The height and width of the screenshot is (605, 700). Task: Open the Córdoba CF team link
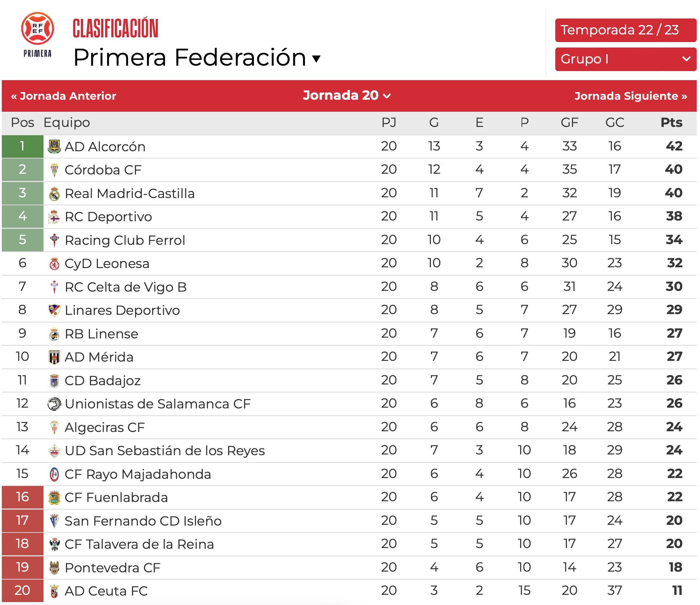pyautogui.click(x=103, y=170)
